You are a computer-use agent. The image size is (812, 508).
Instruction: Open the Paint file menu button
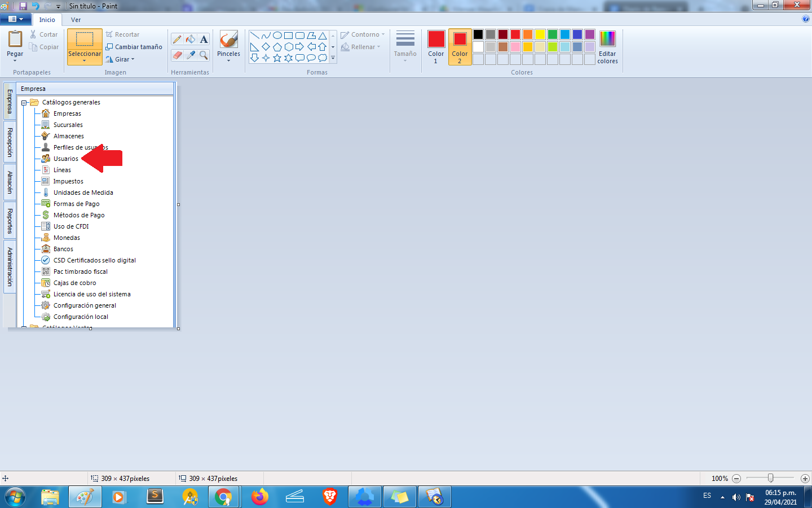(16, 19)
